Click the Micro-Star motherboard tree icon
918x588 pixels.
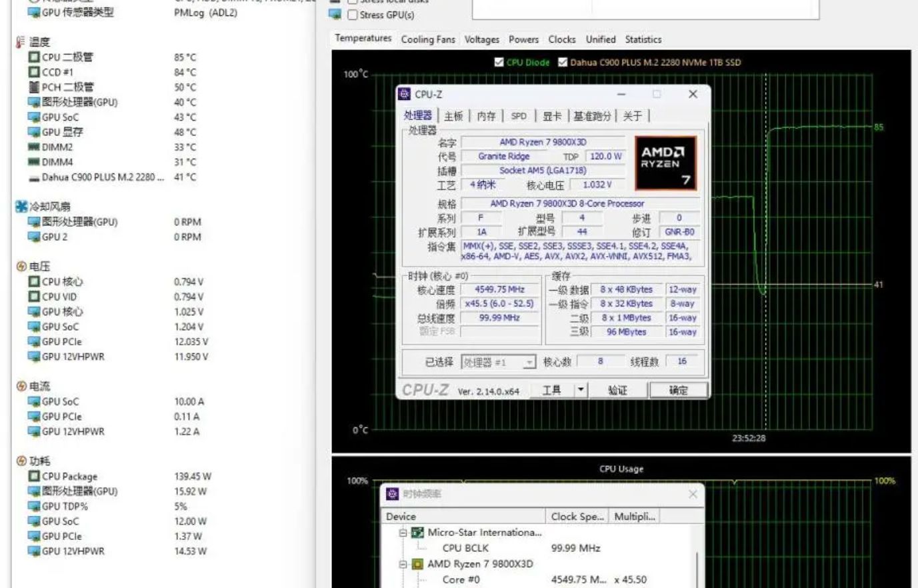(418, 533)
